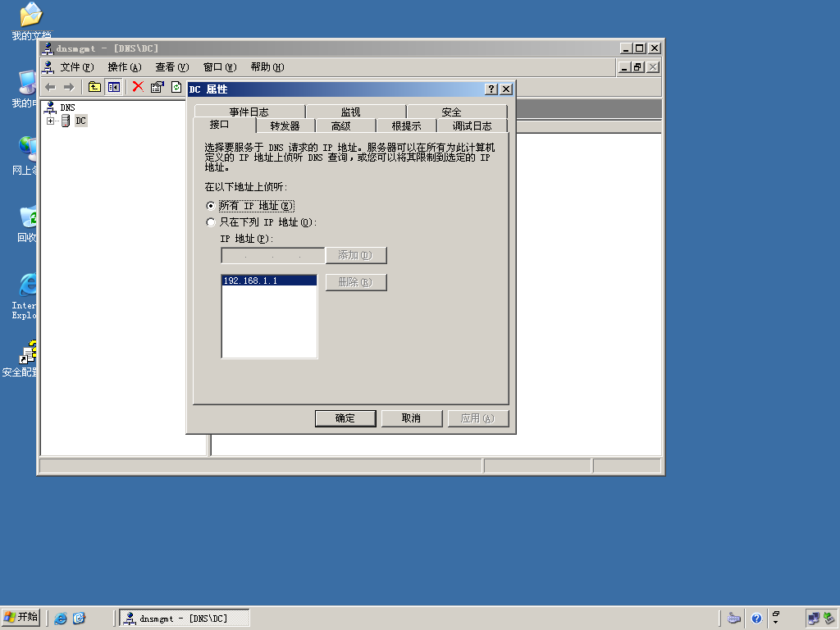The image size is (840, 630).
Task: Toggle the show/hide console tree icon
Action: 113,87
